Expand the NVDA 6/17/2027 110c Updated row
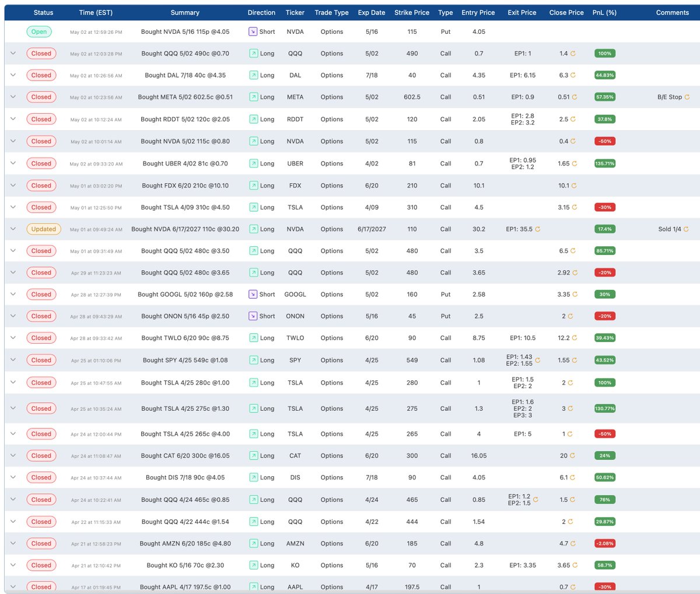700x594 pixels. pos(13,229)
